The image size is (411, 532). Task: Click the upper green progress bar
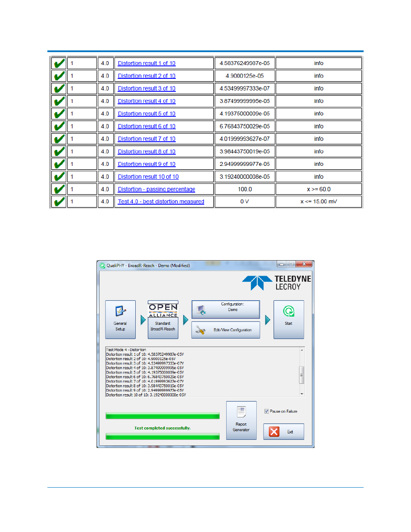click(x=162, y=416)
